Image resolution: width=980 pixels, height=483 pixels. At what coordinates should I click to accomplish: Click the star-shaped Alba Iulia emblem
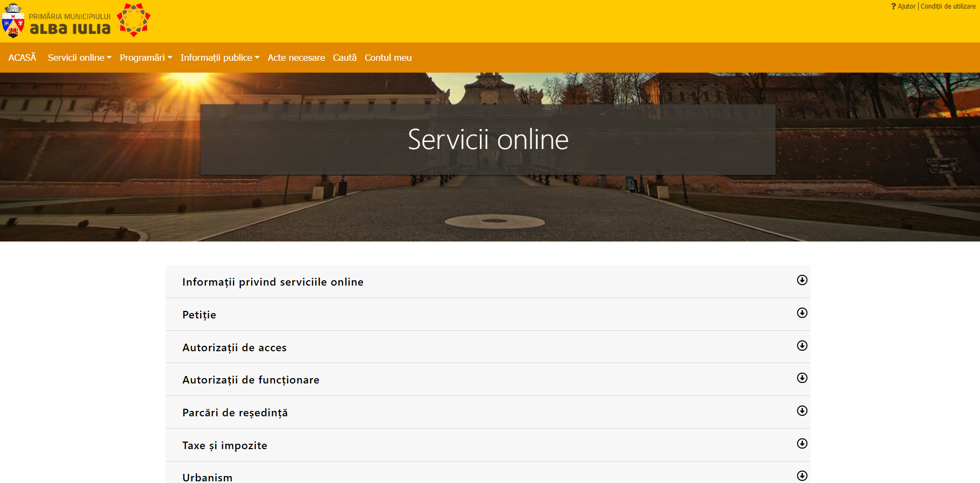click(x=133, y=20)
